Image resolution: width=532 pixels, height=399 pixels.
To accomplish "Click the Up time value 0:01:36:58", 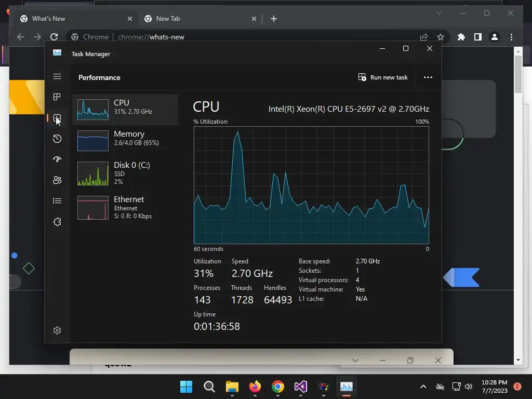I will click(217, 326).
